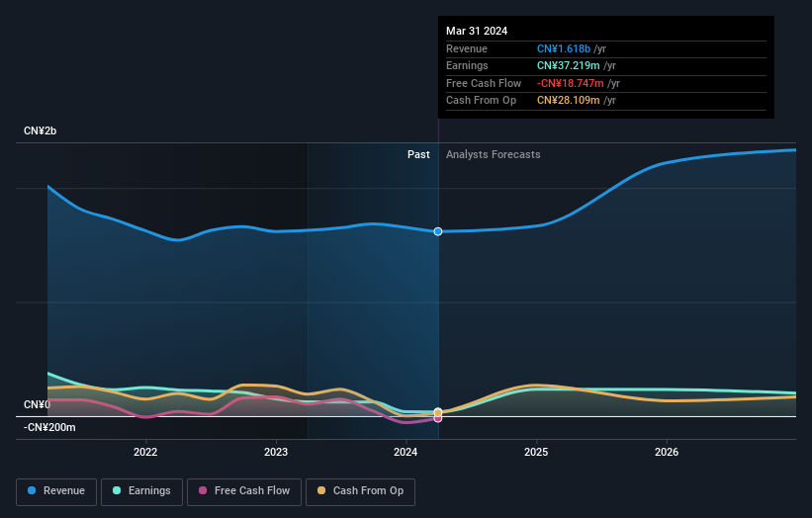Screen dimensions: 812x518
Task: Click the Analysts Forecasts label
Action: [x=493, y=155]
